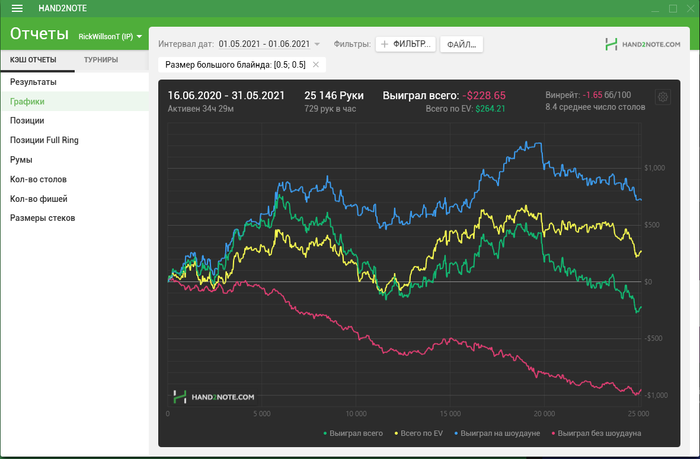Click the Активен 34ч 29м text
The width and height of the screenshot is (700, 459).
(200, 108)
